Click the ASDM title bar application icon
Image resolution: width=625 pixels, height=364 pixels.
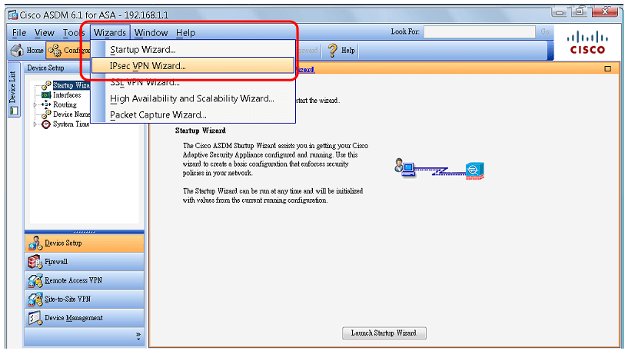point(13,15)
